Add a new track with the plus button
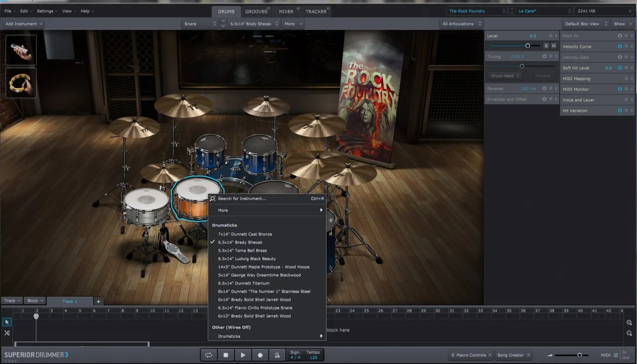 pos(99,301)
